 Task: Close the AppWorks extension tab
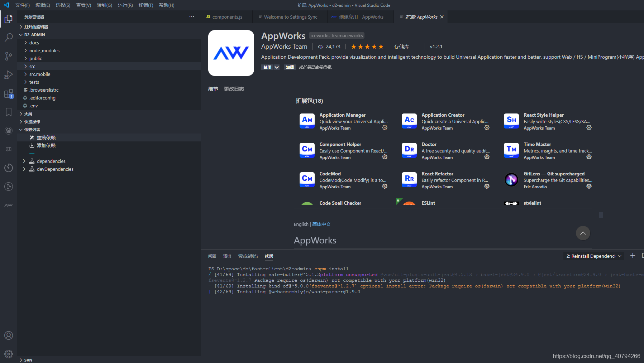442,17
